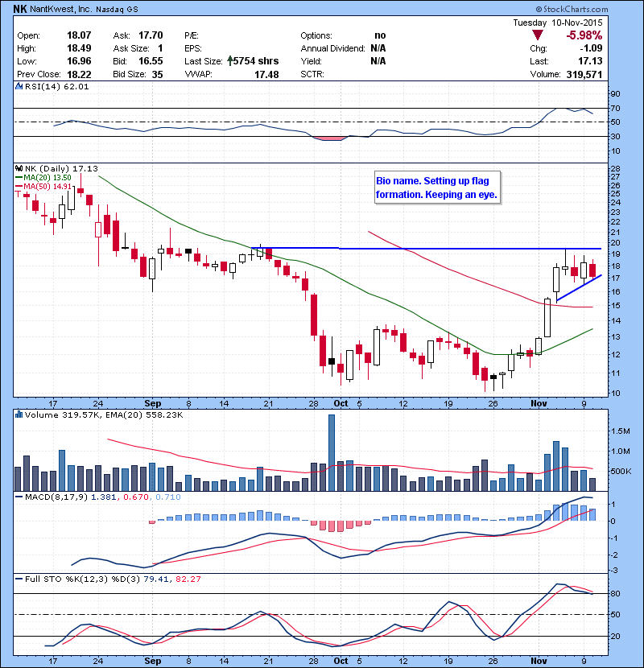The image size is (644, 668).
Task: Click the volume bars icon beside Volume 319.57K
Action: click(19, 414)
